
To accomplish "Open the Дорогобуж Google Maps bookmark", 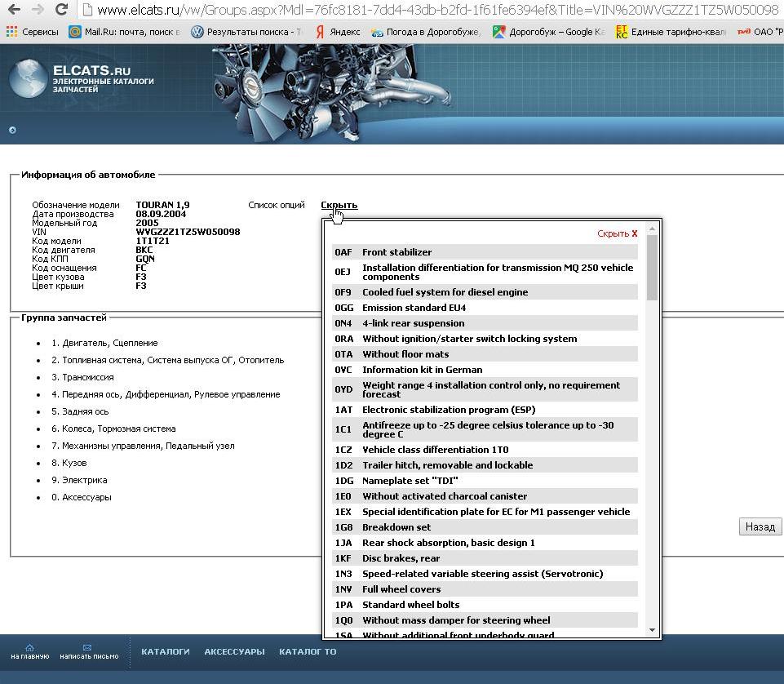I will 548,32.
